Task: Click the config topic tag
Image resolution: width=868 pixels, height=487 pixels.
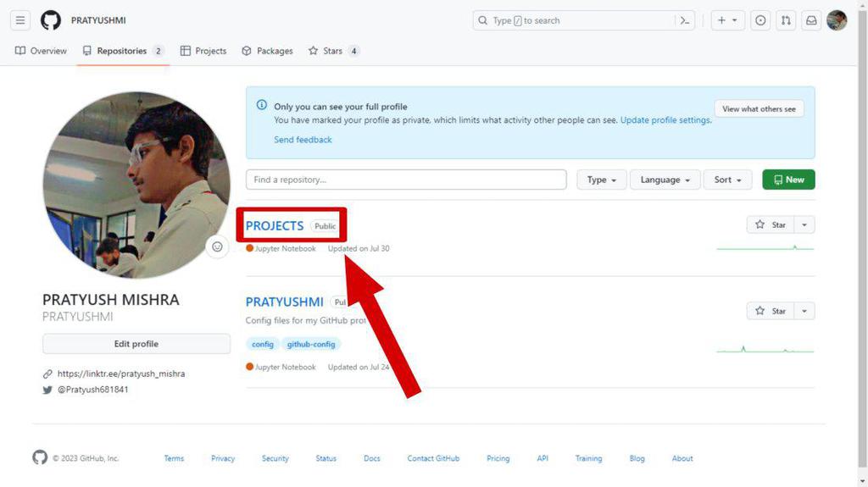Action: click(x=263, y=344)
